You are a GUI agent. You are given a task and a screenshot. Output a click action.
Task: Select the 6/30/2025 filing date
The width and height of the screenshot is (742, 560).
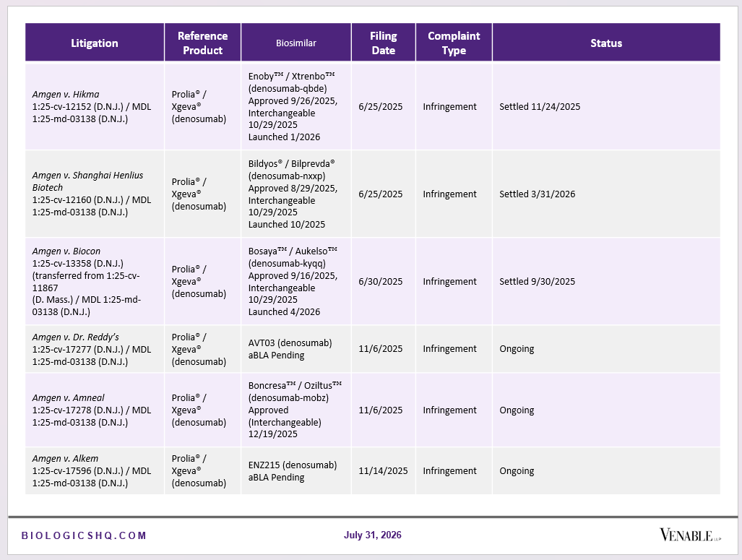381,281
